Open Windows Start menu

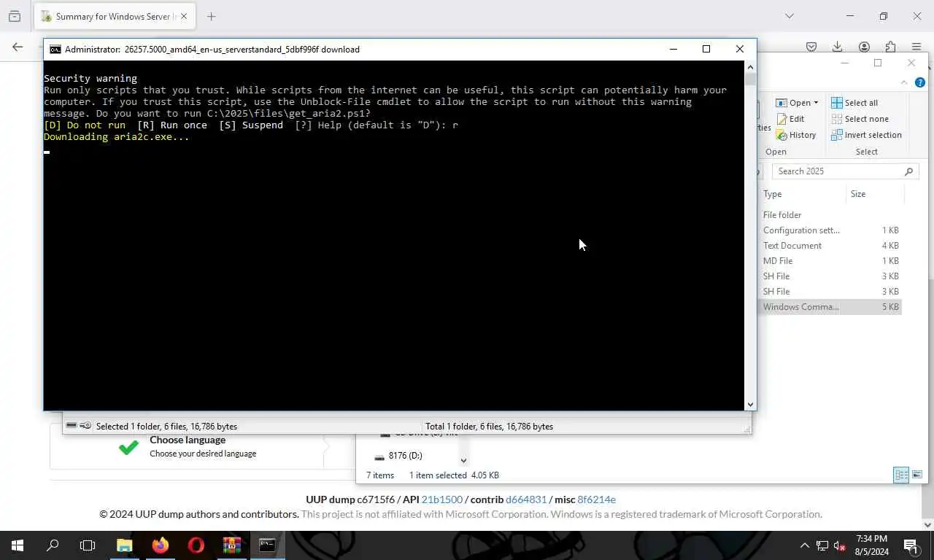click(18, 545)
